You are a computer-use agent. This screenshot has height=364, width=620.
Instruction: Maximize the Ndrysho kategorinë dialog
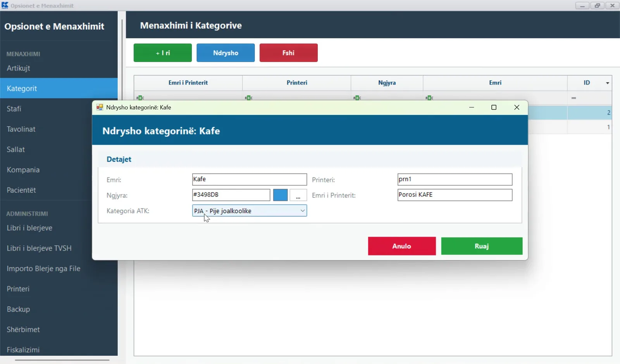494,107
